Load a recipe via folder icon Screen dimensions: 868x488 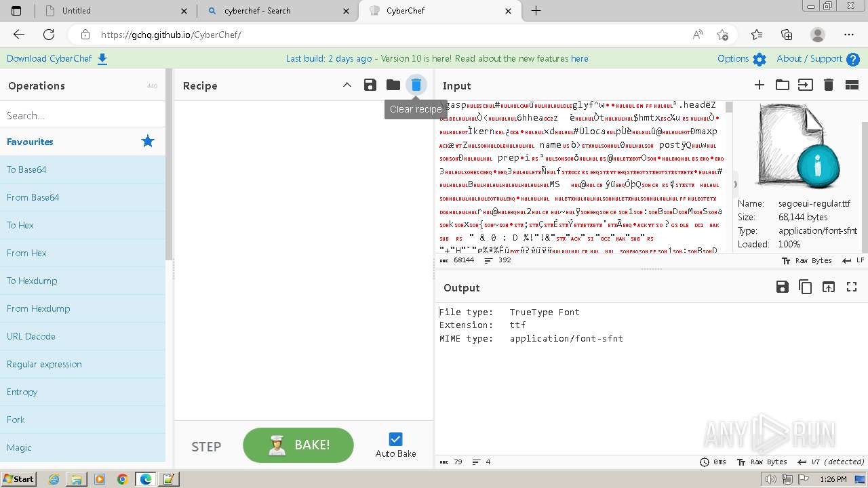coord(393,85)
